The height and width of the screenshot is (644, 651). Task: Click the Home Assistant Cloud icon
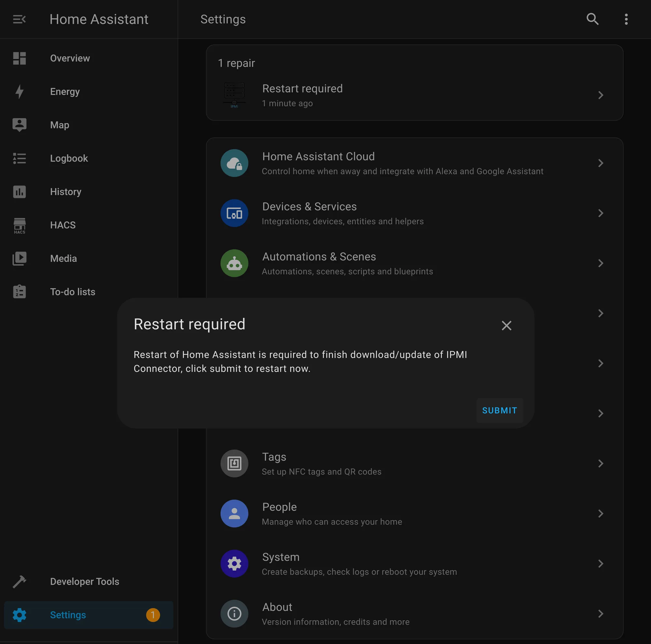coord(234,163)
